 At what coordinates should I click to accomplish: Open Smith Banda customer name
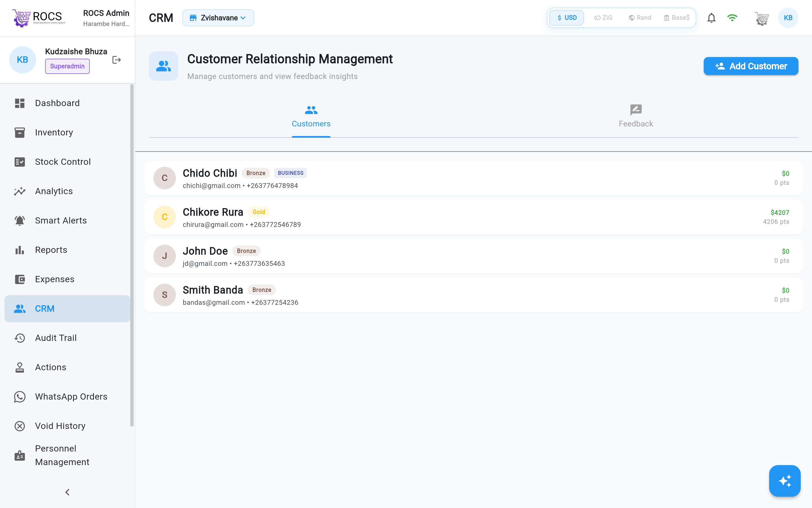tap(213, 290)
